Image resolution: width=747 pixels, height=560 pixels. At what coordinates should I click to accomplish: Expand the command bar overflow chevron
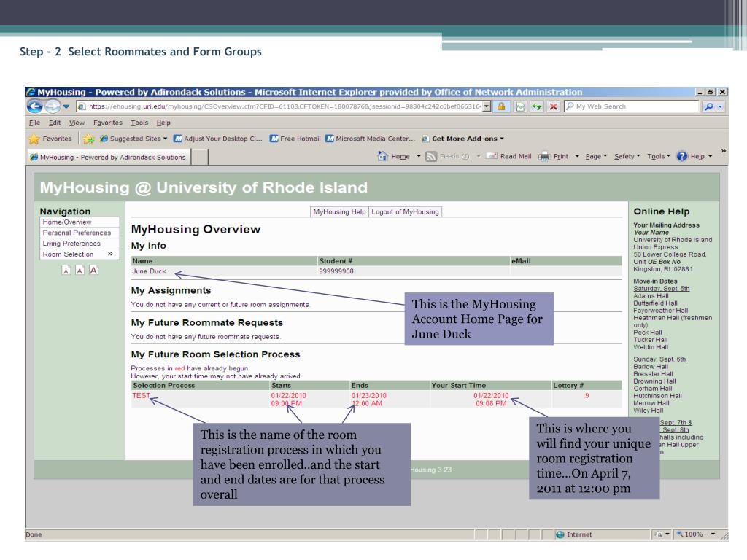point(723,151)
